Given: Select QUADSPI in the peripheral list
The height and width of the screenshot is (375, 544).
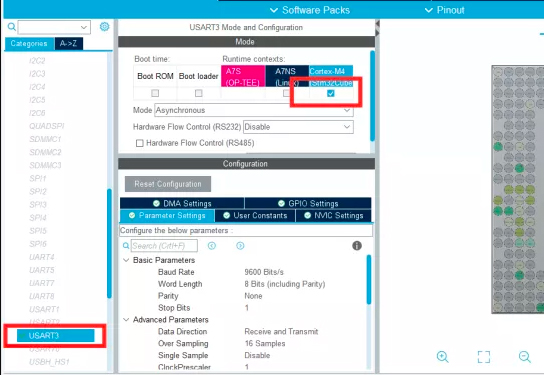Looking at the screenshot, I should (47, 126).
